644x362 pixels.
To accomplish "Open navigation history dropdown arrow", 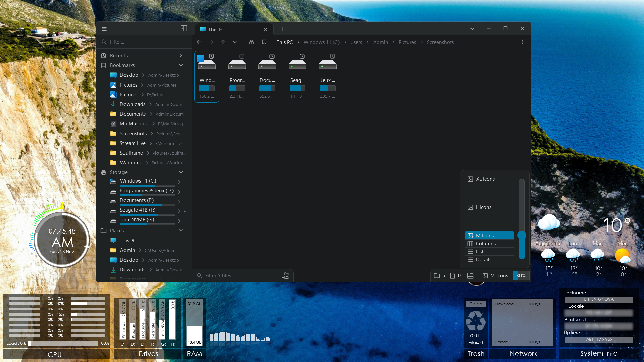I will tap(235, 42).
